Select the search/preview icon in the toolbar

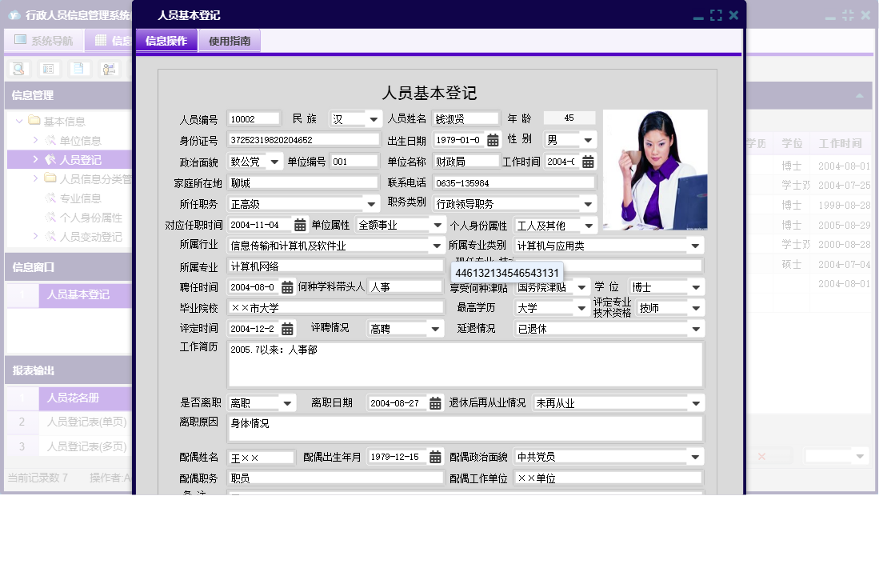18,68
